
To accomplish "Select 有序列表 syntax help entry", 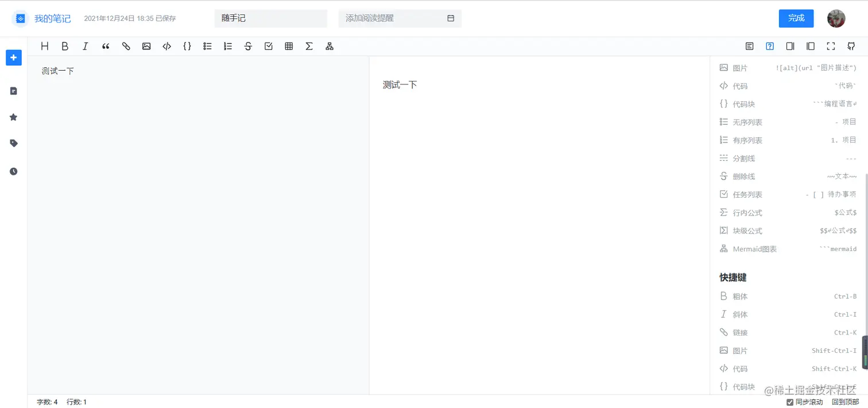I will pos(788,140).
